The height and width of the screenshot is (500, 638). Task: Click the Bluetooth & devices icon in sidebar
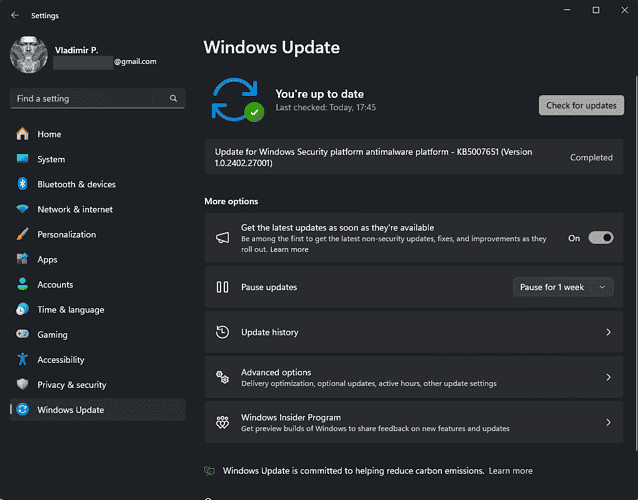[22, 184]
